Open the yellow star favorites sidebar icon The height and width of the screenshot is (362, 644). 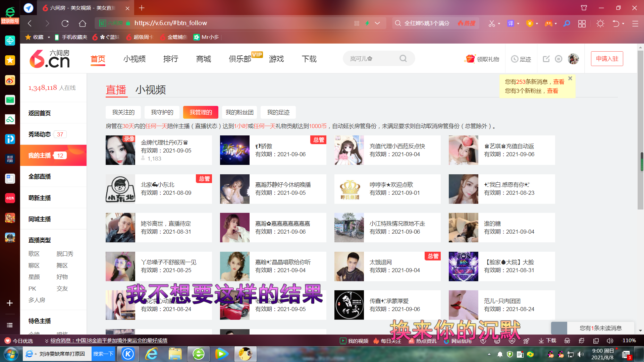pyautogui.click(x=10, y=60)
